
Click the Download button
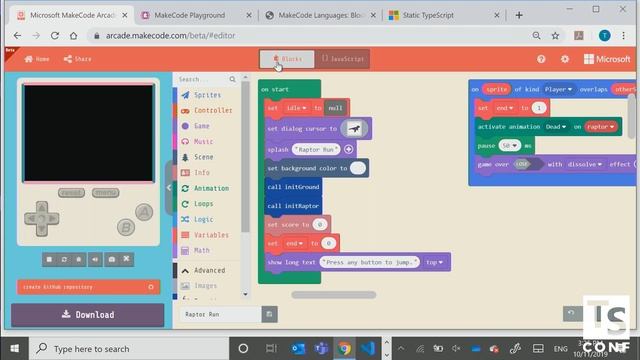pyautogui.click(x=88, y=315)
